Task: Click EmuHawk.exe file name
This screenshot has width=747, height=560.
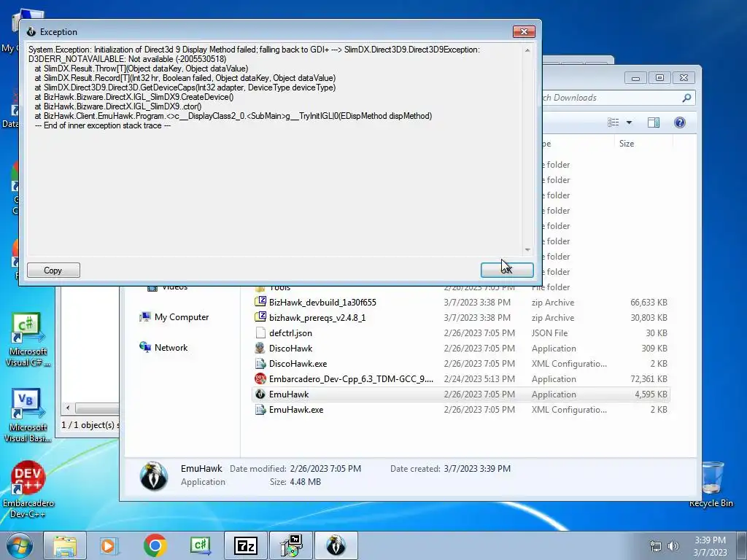Action: [296, 410]
